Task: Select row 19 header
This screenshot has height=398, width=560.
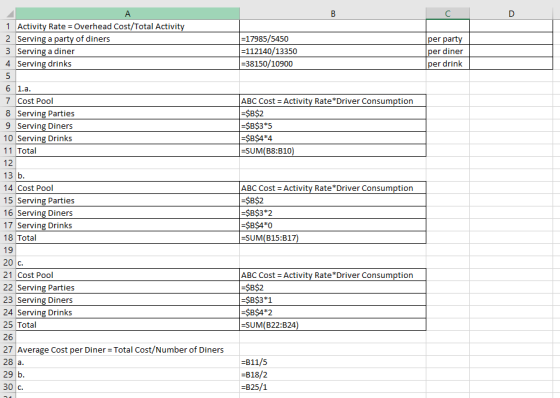Action: pyautogui.click(x=8, y=250)
